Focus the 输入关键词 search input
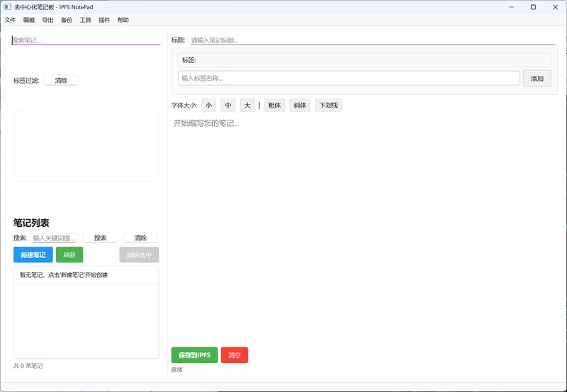The width and height of the screenshot is (567, 392). 55,238
